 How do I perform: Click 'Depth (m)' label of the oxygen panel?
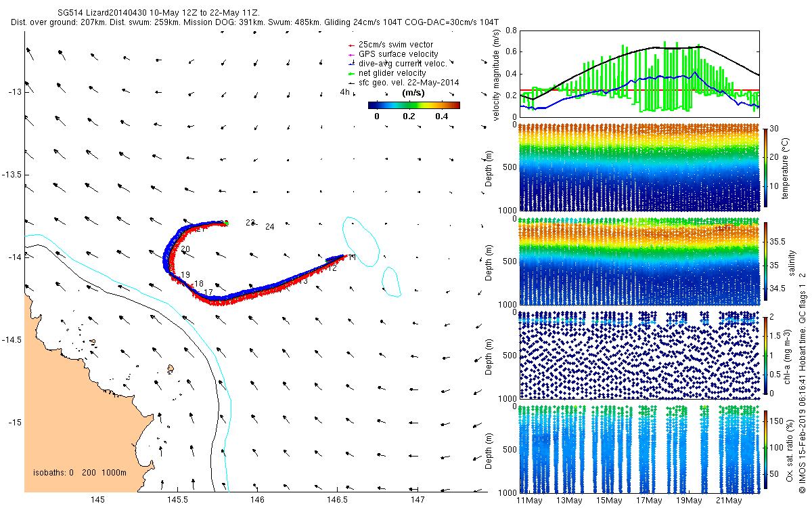click(489, 450)
